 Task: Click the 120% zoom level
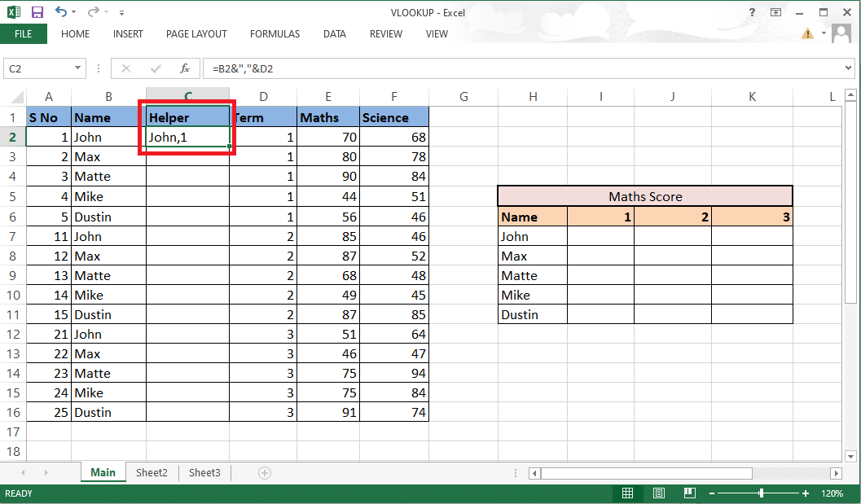click(832, 493)
